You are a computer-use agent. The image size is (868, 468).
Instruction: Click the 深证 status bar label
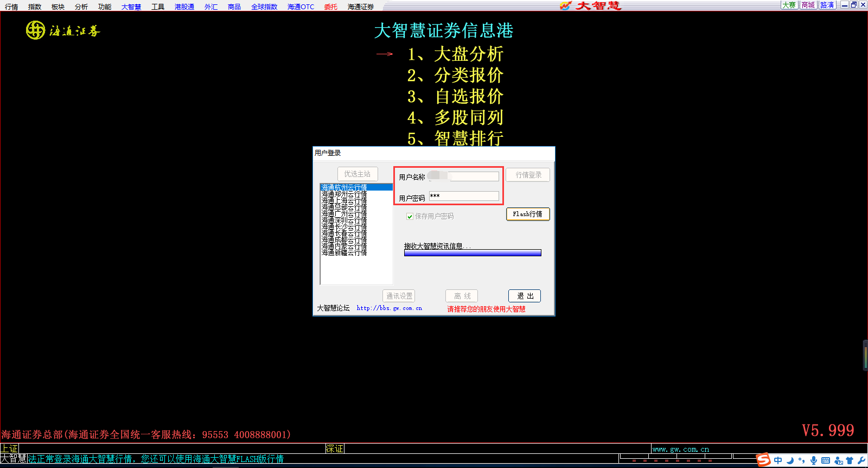pos(335,448)
